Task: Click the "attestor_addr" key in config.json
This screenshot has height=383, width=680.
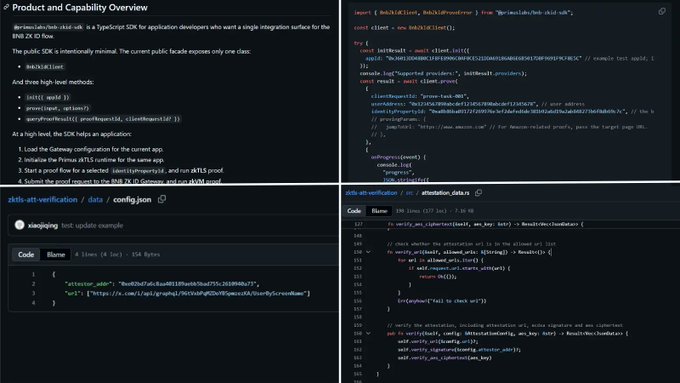Action: pos(88,284)
